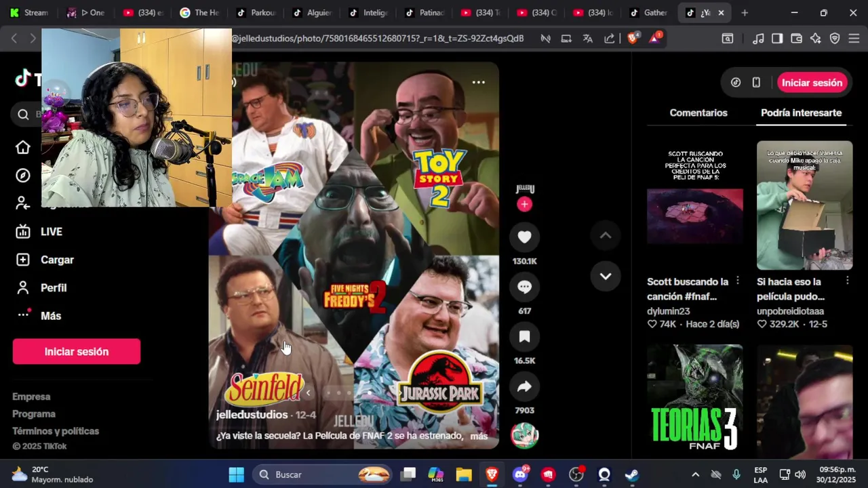Switch to the Comentarios tab
868x488 pixels.
click(x=698, y=113)
